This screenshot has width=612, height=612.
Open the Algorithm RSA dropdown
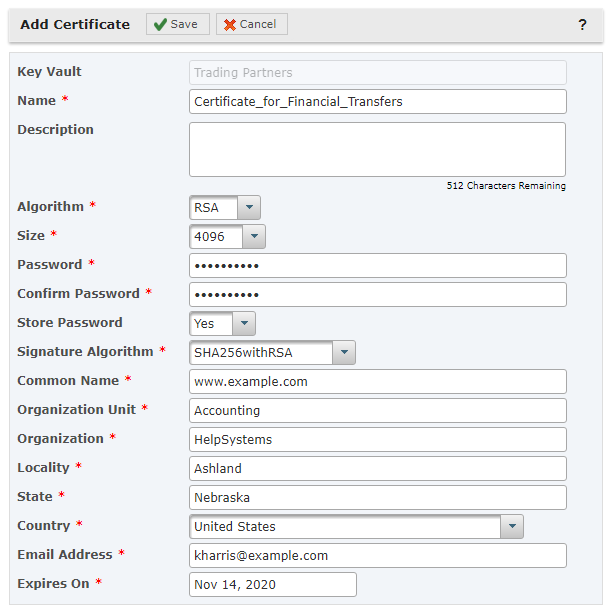[x=225, y=208]
